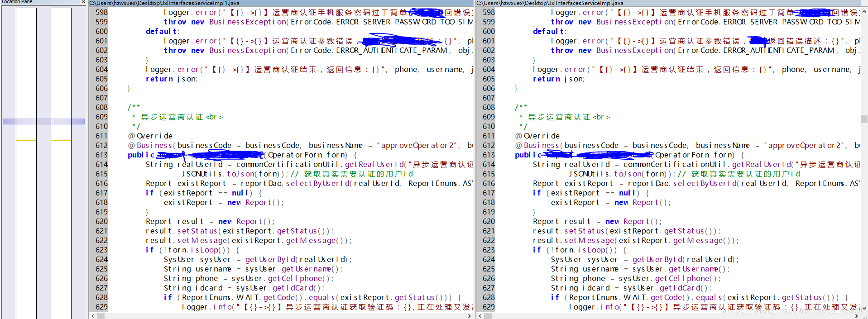Click the left scroll arrow of the right pane's horizontal scrollbar
Image resolution: width=868 pixels, height=319 pixels.
tap(480, 316)
